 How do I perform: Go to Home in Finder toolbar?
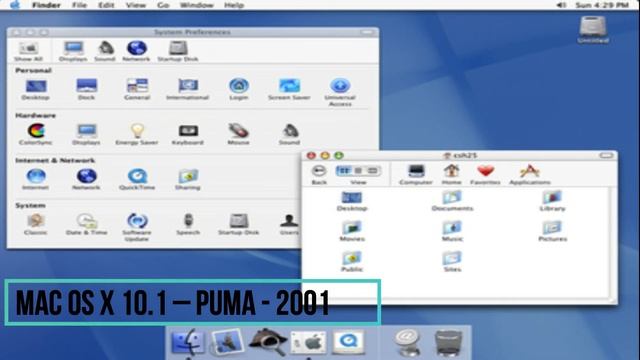[x=452, y=174]
